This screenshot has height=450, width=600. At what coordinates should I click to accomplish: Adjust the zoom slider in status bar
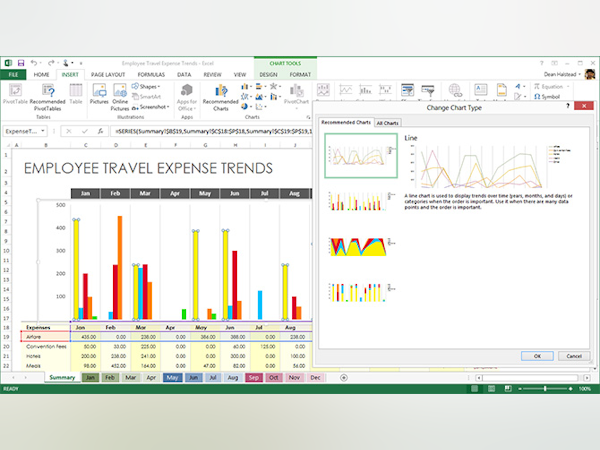[545, 388]
